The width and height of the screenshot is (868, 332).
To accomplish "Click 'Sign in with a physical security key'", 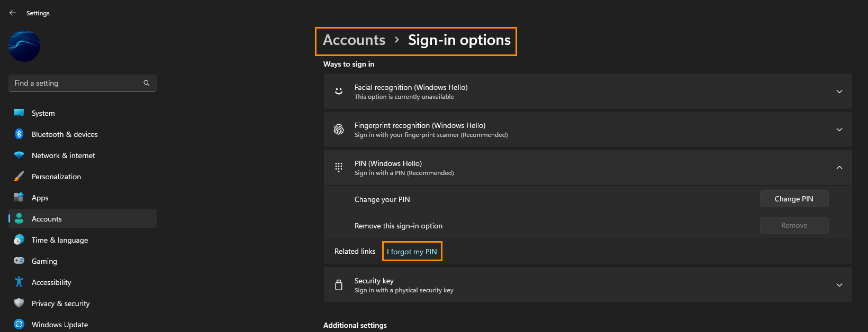I will pos(404,290).
